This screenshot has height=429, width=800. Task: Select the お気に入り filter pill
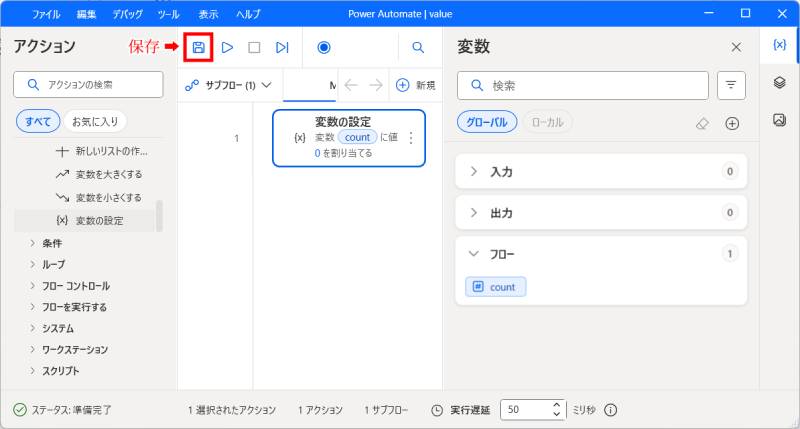pyautogui.click(x=95, y=121)
